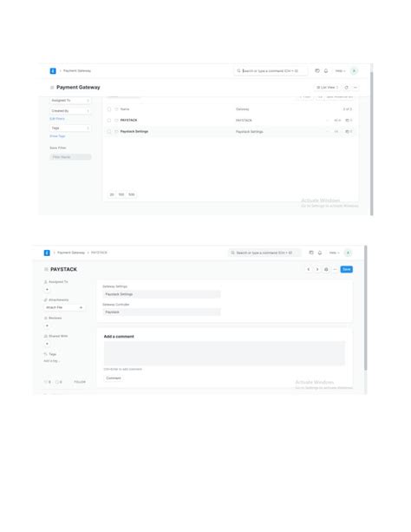Click icon left of bell on PAYSTACK form page
Screen dimensions: 411x532
point(311,253)
